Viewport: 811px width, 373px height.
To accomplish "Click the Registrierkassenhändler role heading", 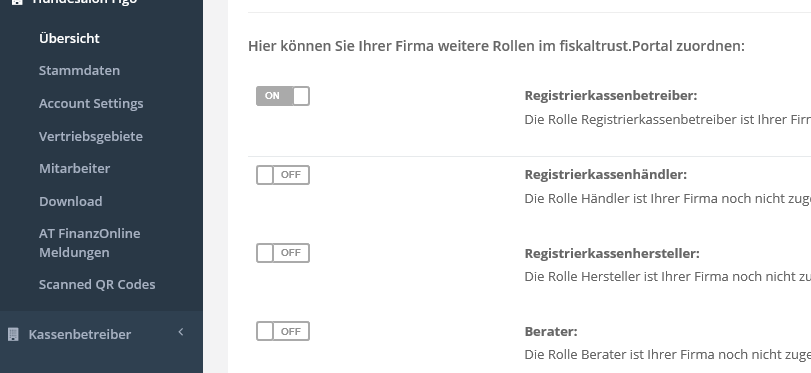I will coord(606,175).
